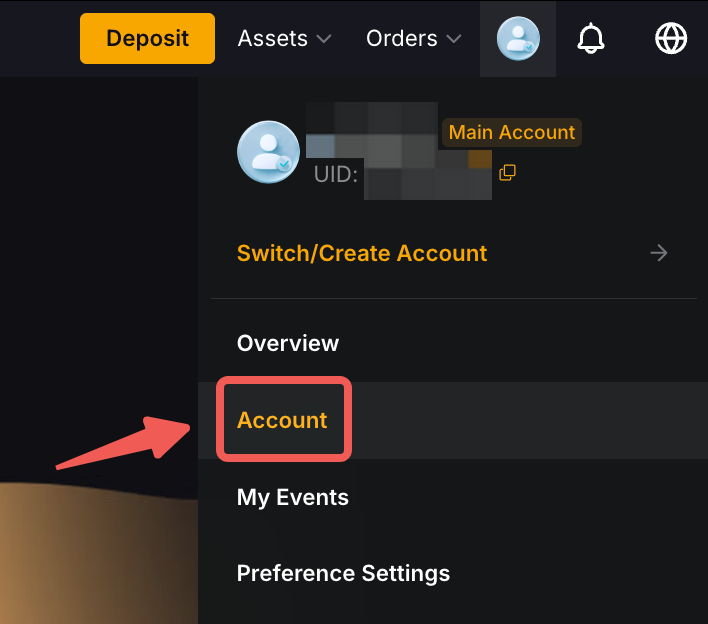Click the arrow next to Switch/Create Account

pos(659,253)
